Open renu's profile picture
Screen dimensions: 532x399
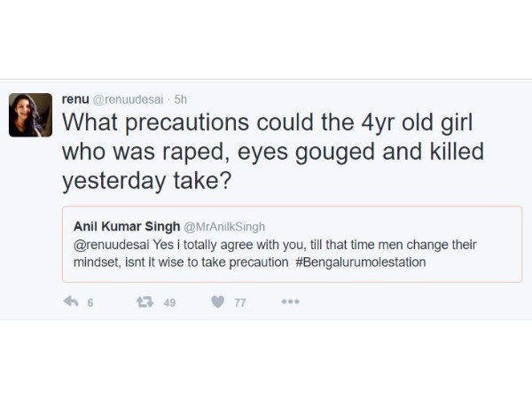pyautogui.click(x=30, y=115)
